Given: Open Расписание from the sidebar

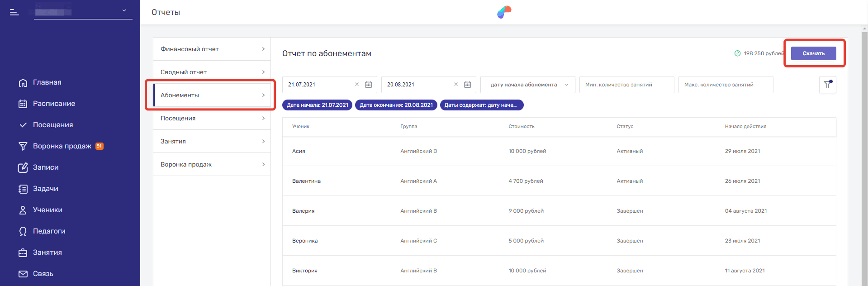Looking at the screenshot, I should click(54, 104).
